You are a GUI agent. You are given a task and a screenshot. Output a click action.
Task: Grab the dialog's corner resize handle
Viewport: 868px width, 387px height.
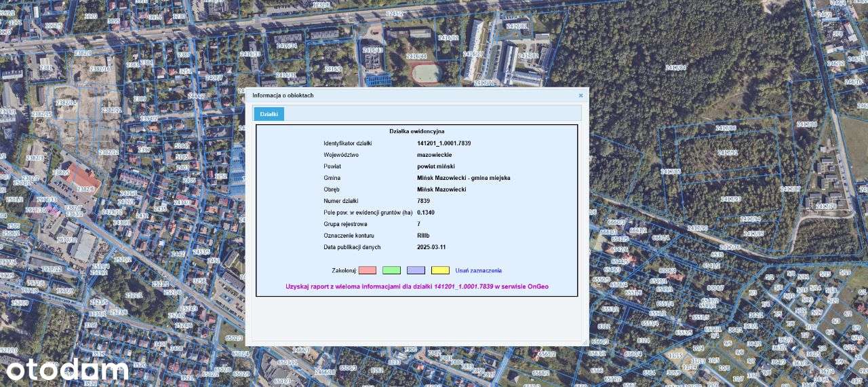pyautogui.click(x=585, y=342)
